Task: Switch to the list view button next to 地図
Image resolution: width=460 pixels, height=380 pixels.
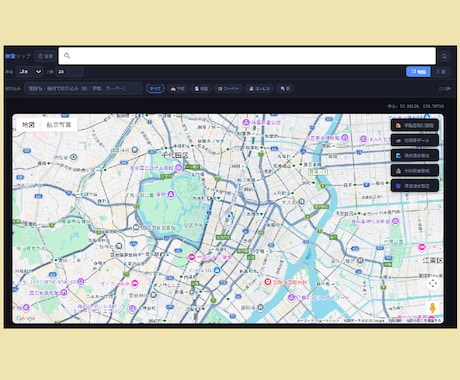Action: 441,72
